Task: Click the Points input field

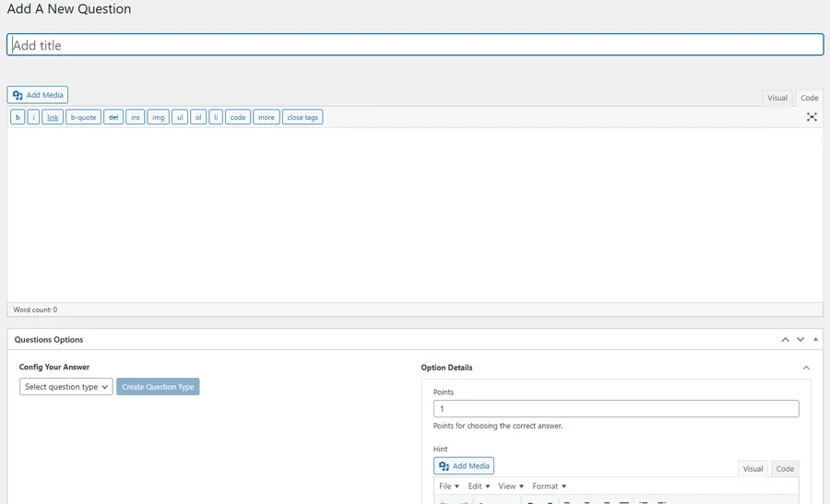Action: (616, 408)
